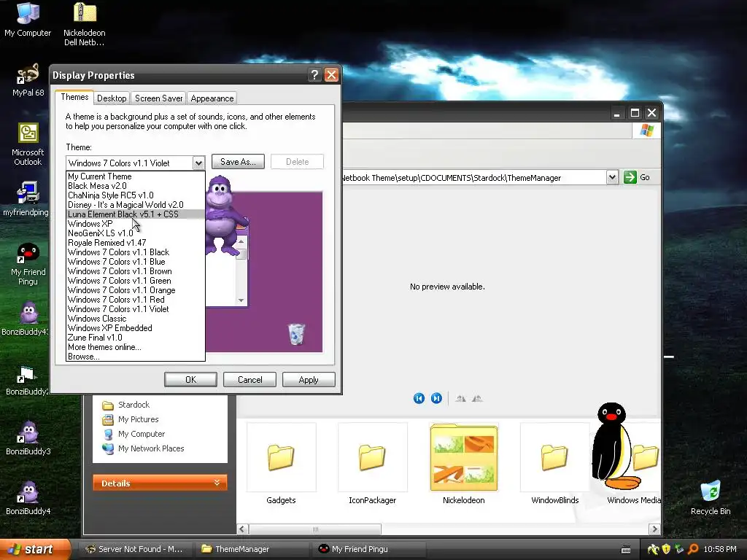Click the Next Image button in preview

(x=436, y=398)
